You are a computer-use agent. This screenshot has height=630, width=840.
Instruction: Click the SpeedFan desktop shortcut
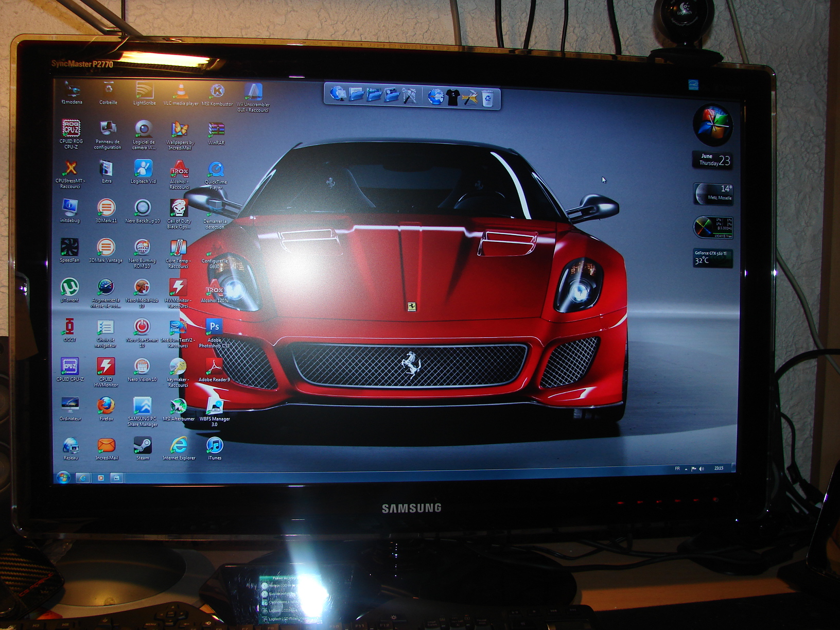69,248
